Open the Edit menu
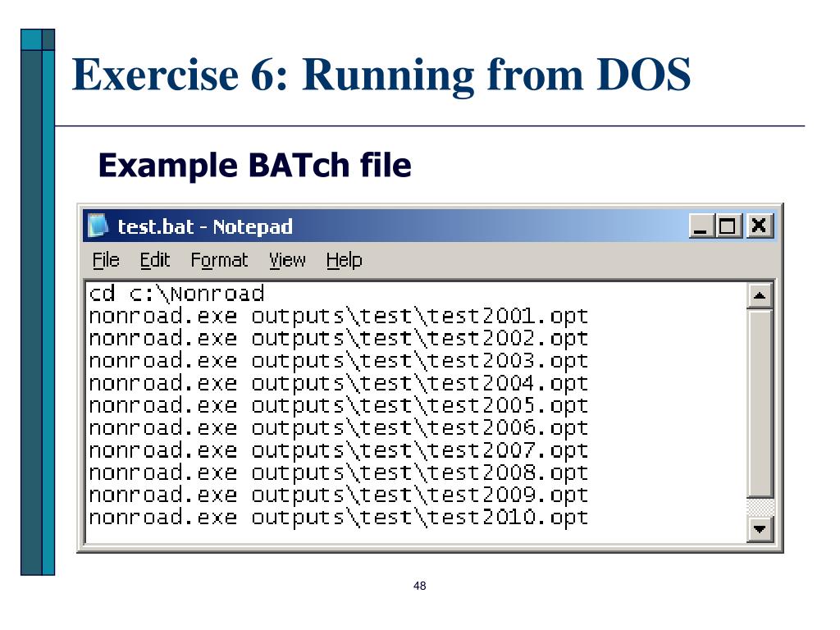This screenshot has height=630, width=840. point(154,260)
